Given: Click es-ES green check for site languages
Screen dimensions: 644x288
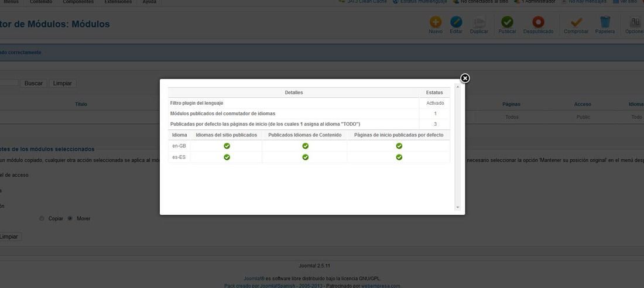Looking at the screenshot, I should pos(227,157).
